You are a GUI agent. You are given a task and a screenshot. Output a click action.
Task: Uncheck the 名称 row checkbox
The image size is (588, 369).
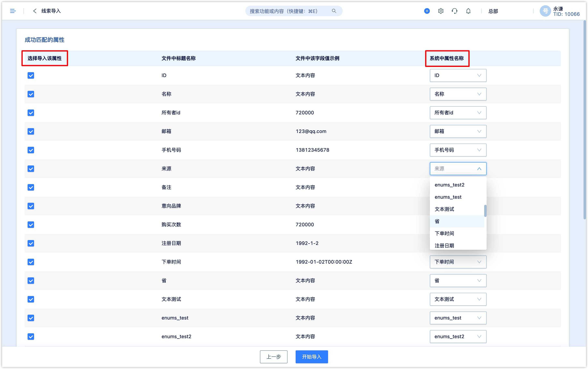(31, 94)
